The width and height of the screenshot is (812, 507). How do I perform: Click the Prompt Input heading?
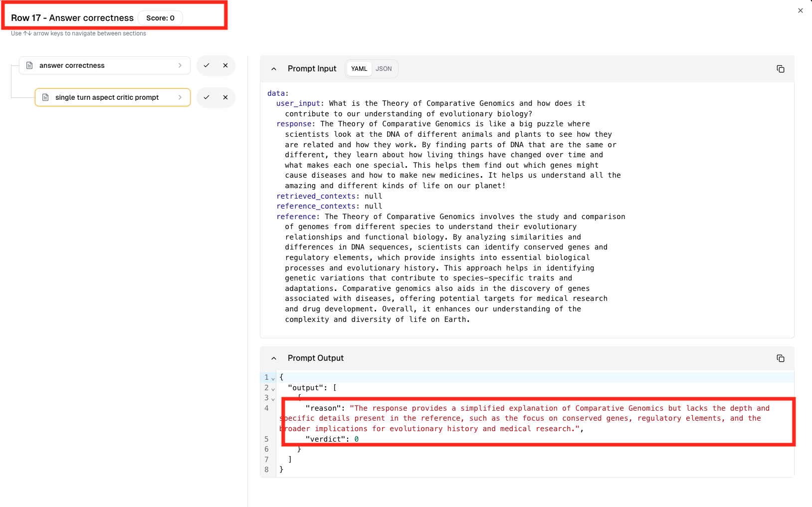tap(312, 69)
